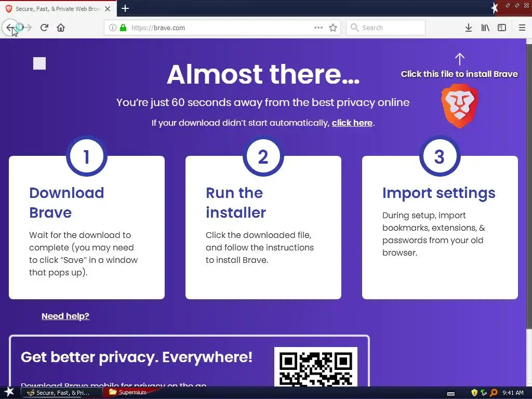The height and width of the screenshot is (399, 532).
Task: Click the yellow security shield tray icon
Action: point(474,393)
